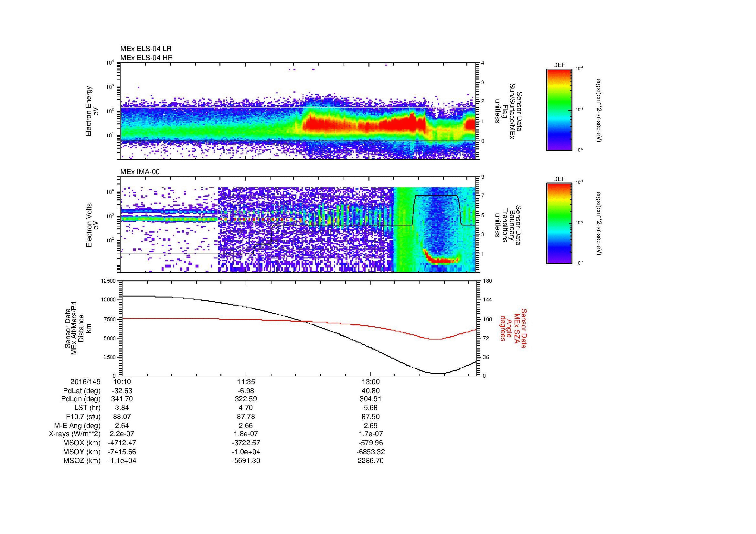Select the 'F10.7 (sfu)' row label
756x534 pixels.
83,417
